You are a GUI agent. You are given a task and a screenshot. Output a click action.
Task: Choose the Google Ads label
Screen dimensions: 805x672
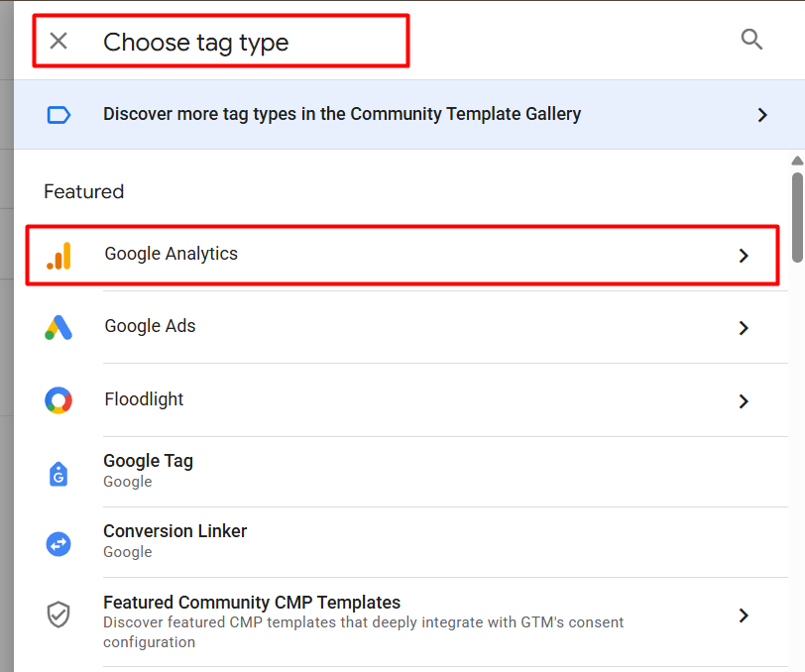coord(150,326)
